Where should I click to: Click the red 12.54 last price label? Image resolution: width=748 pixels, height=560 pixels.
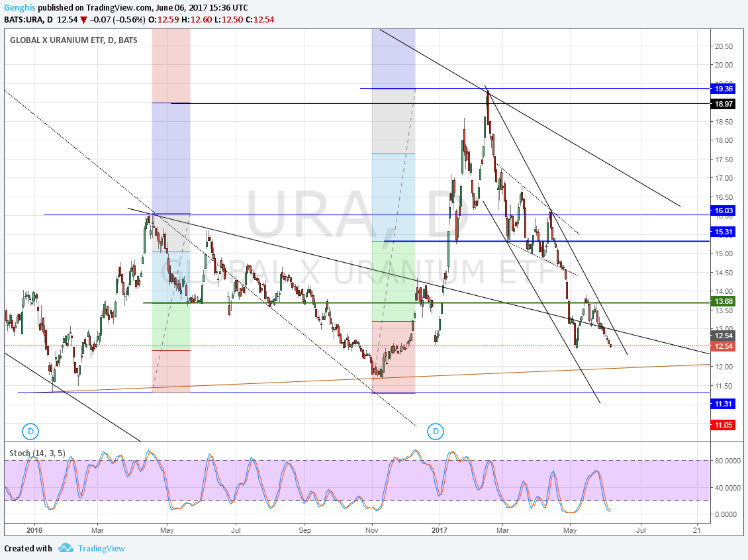[724, 346]
